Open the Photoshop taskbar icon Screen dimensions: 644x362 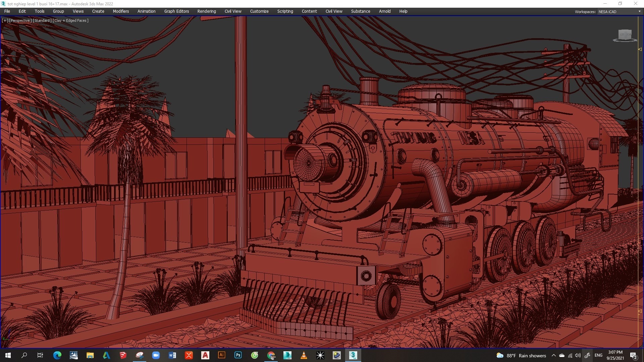[x=238, y=355]
